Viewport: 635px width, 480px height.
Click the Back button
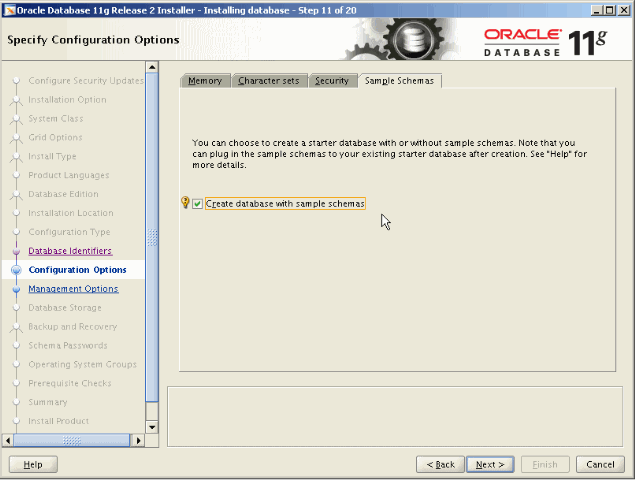click(x=440, y=464)
